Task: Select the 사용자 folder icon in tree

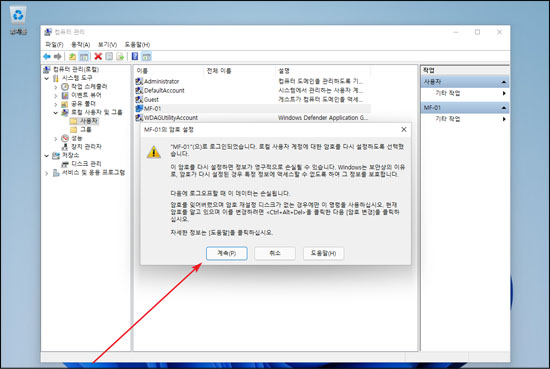Action: pyautogui.click(x=73, y=121)
